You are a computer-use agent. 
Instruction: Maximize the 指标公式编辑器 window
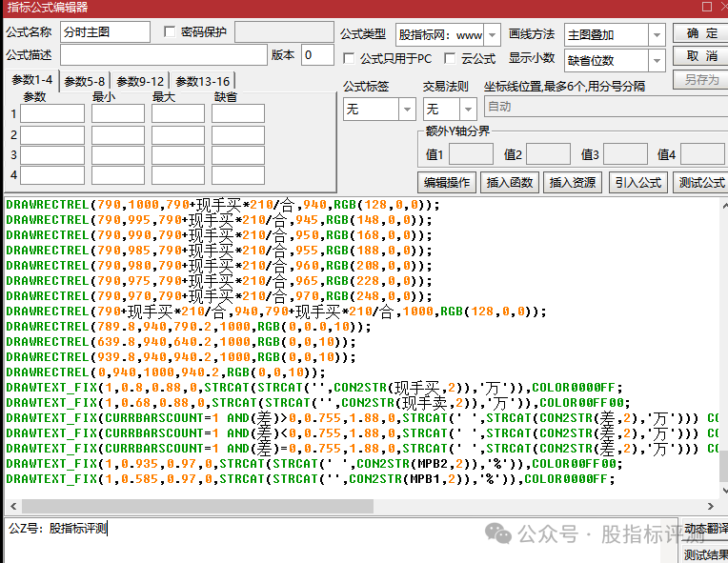(707, 7)
